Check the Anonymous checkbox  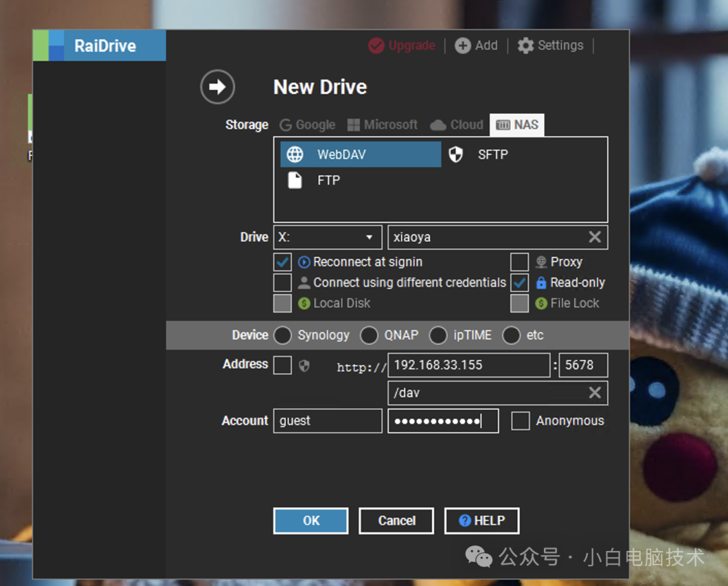520,421
